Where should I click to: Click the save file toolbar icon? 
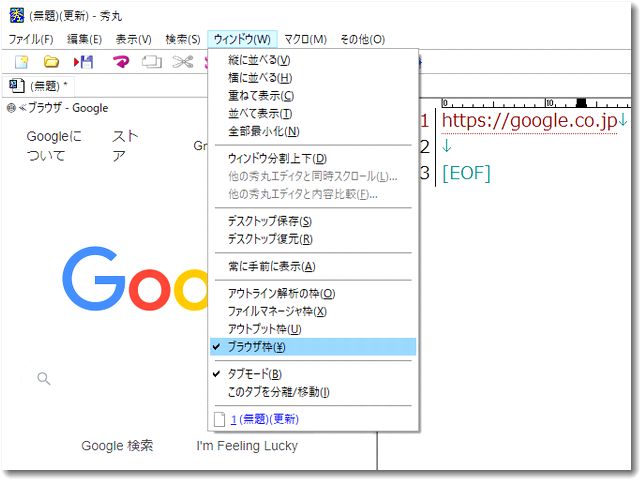(x=83, y=62)
